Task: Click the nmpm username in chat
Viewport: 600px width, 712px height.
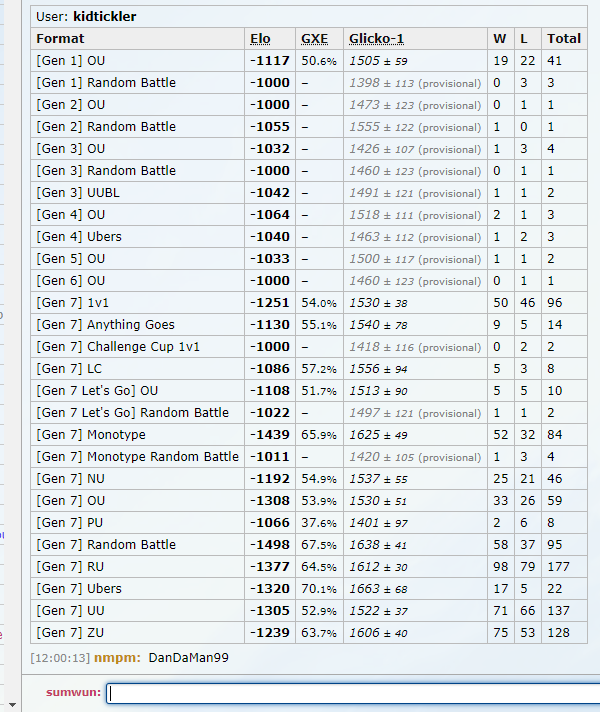Action: [115, 658]
